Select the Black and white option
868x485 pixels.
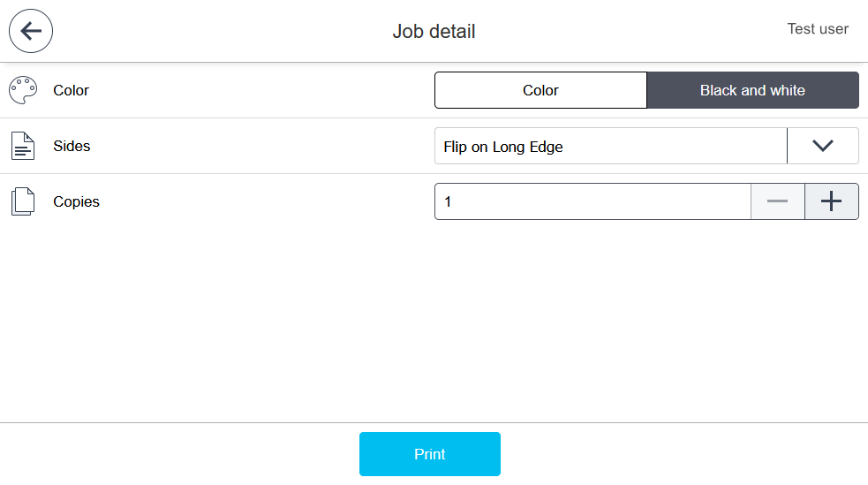pyautogui.click(x=752, y=90)
